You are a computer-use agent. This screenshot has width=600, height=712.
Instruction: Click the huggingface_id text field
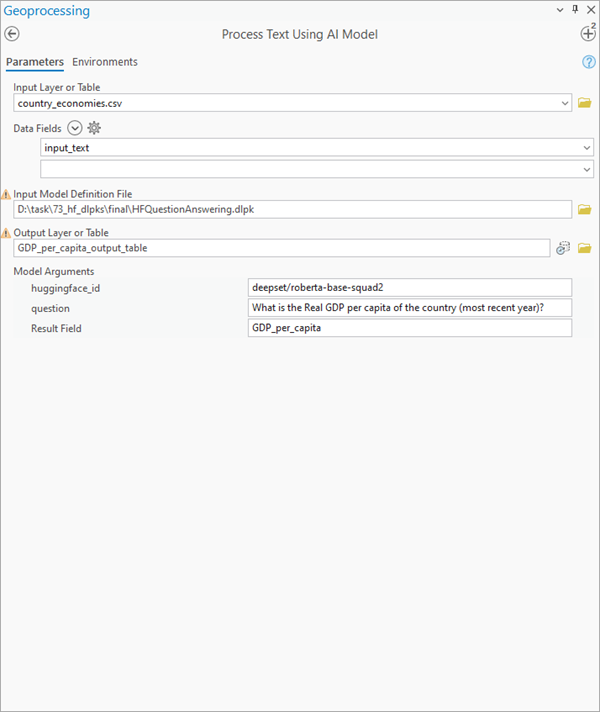coord(410,288)
